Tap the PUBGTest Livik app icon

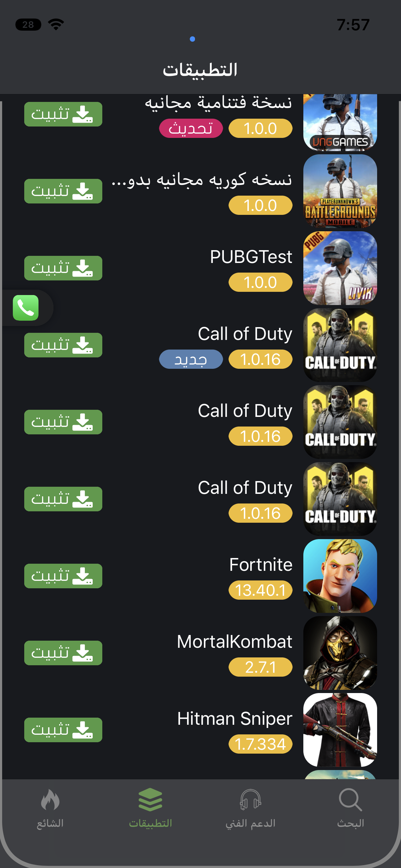point(340,268)
